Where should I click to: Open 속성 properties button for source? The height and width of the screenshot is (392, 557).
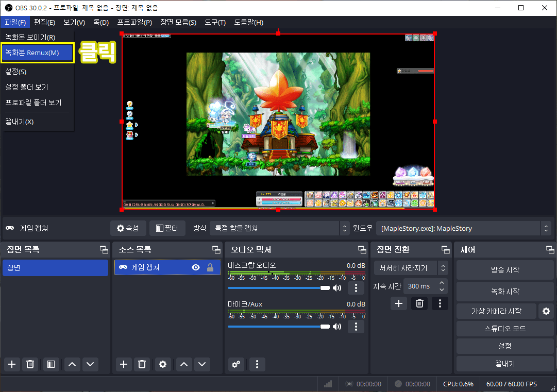(128, 228)
